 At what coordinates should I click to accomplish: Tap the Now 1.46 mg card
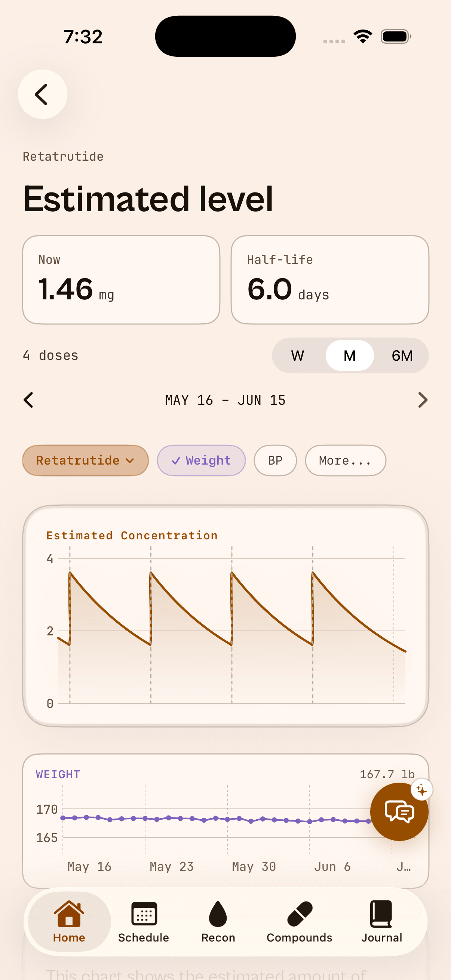122,280
